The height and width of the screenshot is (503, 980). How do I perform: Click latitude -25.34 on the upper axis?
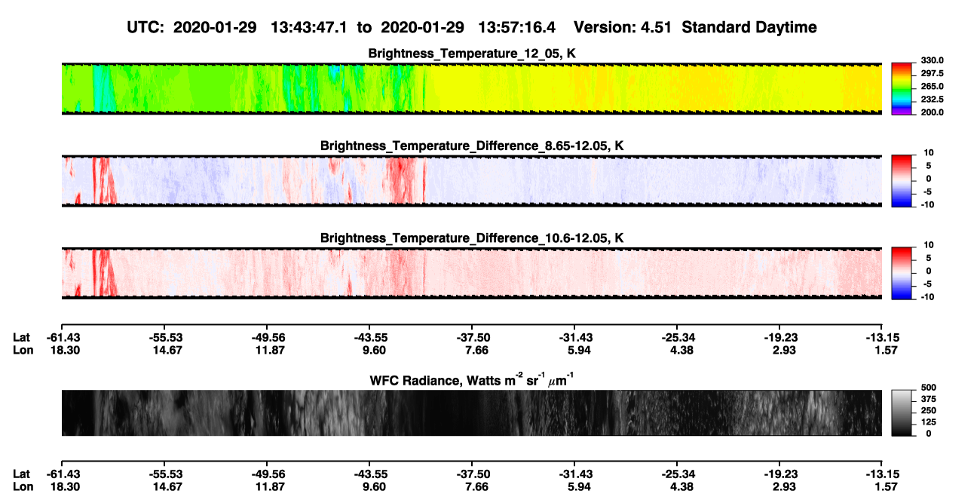tap(678, 337)
